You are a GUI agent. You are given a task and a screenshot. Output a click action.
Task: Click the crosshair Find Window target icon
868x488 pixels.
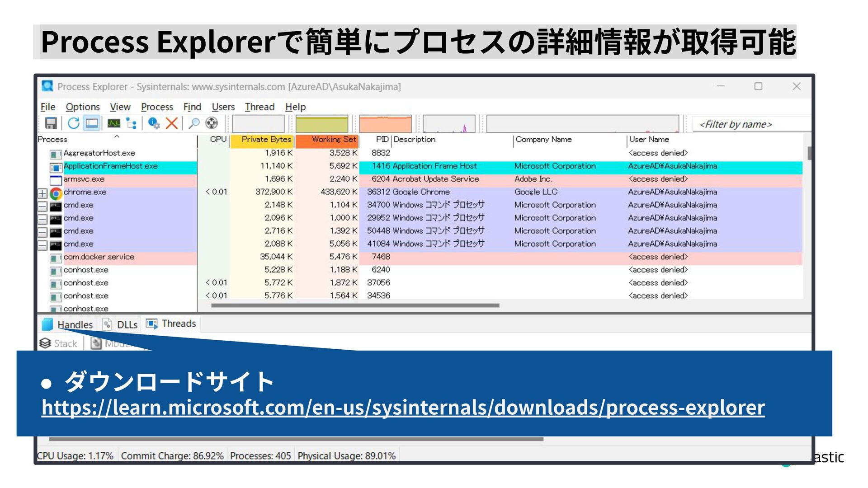(212, 123)
